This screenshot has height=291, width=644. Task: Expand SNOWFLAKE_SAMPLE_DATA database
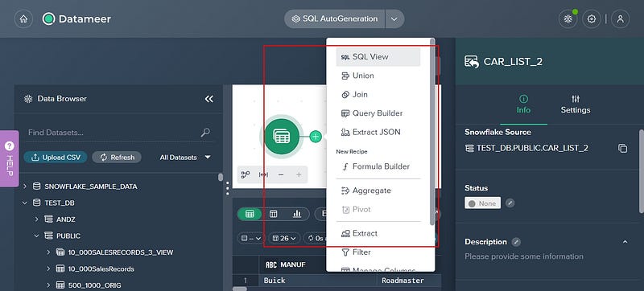(x=25, y=186)
